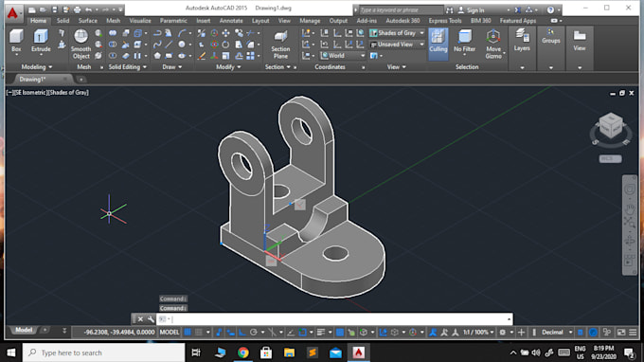Select the Move tool in the Modify panel
The height and width of the screenshot is (362, 644).
tap(226, 33)
